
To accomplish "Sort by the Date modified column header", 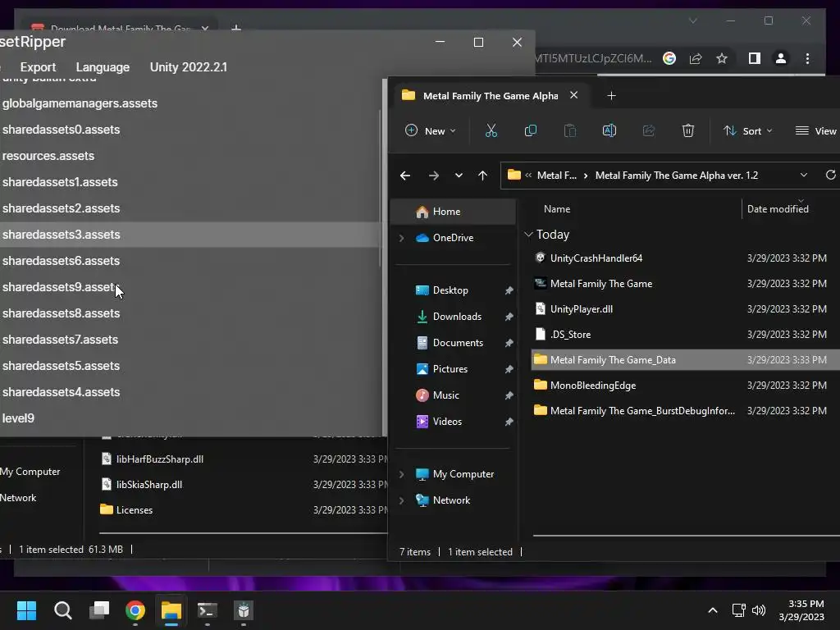I will pos(778,209).
